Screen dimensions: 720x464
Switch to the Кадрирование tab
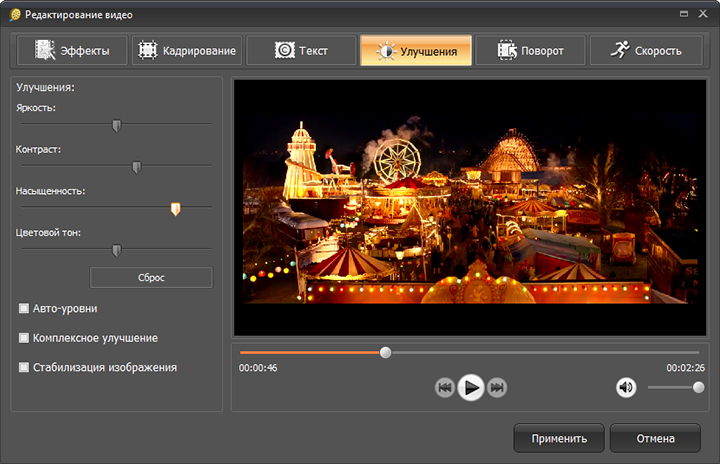point(185,50)
